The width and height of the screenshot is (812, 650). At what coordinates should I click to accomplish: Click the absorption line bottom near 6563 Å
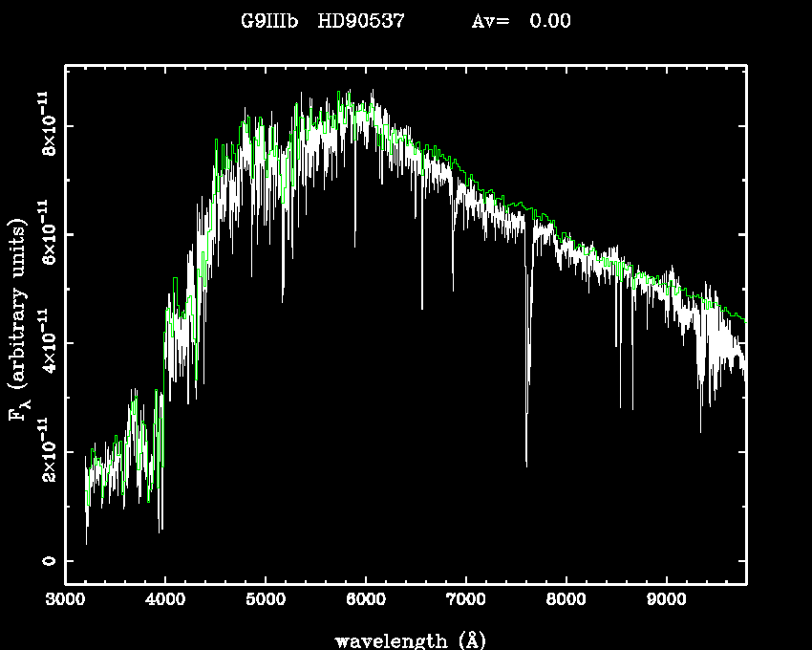[x=422, y=308]
